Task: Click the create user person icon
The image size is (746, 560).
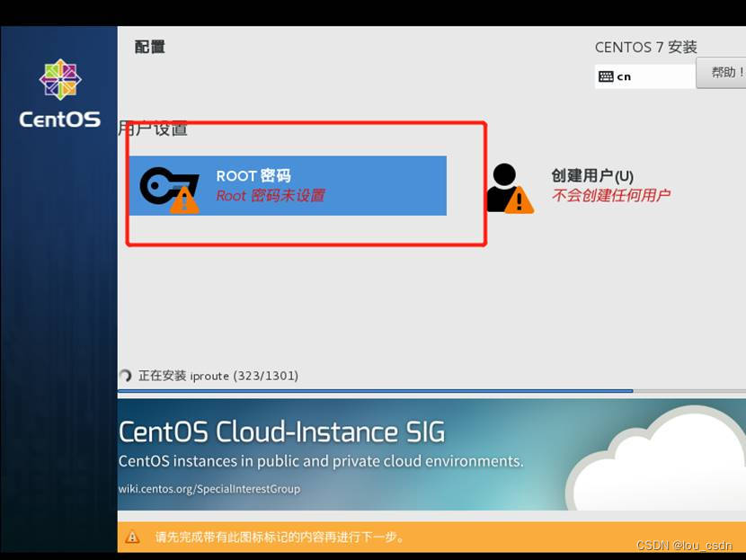Action: coord(510,189)
